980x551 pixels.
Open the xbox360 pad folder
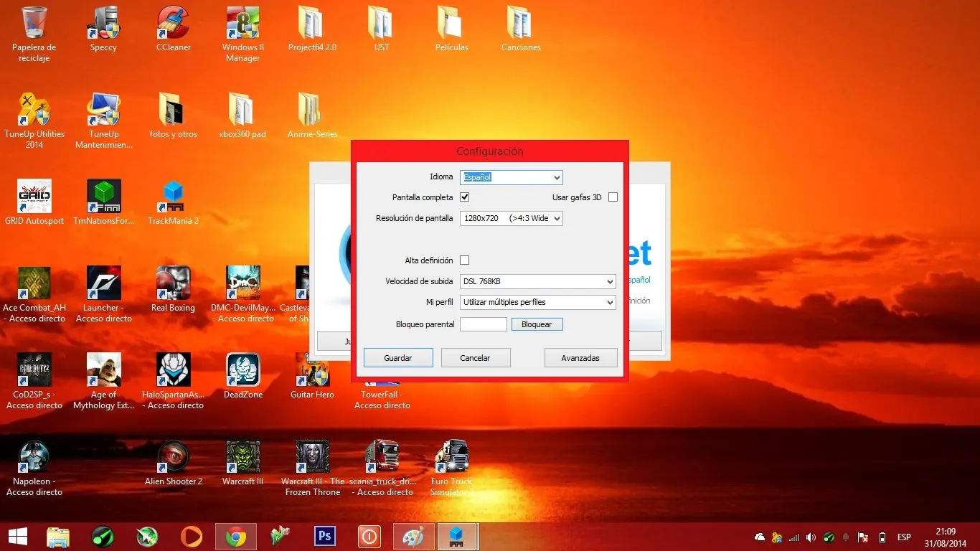(243, 116)
